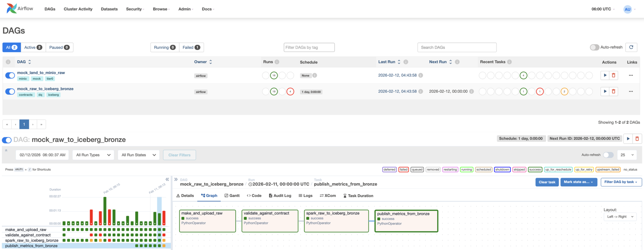Open more links for the mock_land_to_minio_raw row

[631, 75]
